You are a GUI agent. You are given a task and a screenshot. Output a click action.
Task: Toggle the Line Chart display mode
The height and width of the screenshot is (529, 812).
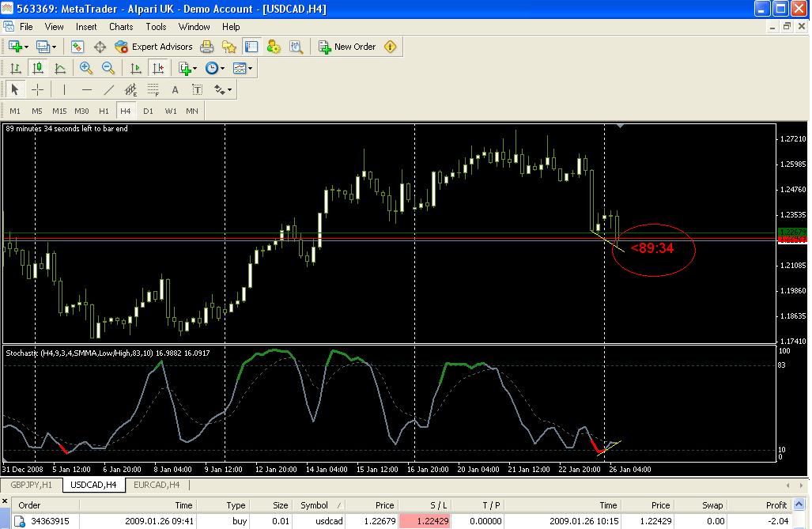[x=60, y=69]
